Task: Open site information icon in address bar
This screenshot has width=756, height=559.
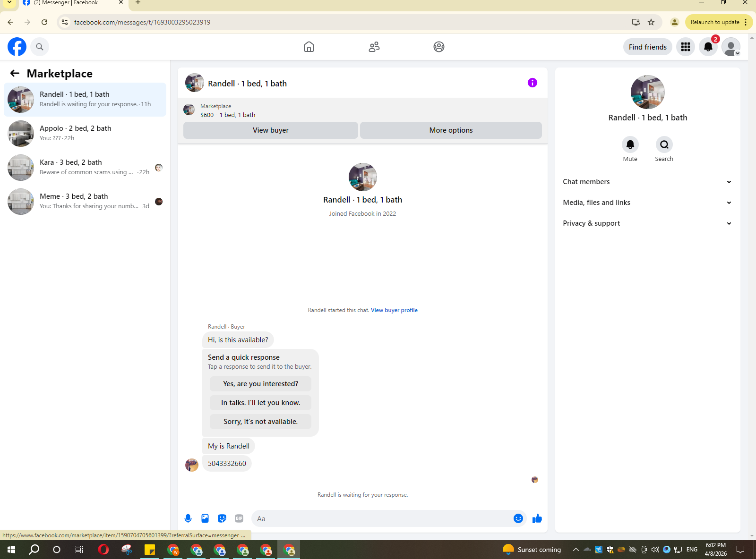Action: [x=65, y=22]
